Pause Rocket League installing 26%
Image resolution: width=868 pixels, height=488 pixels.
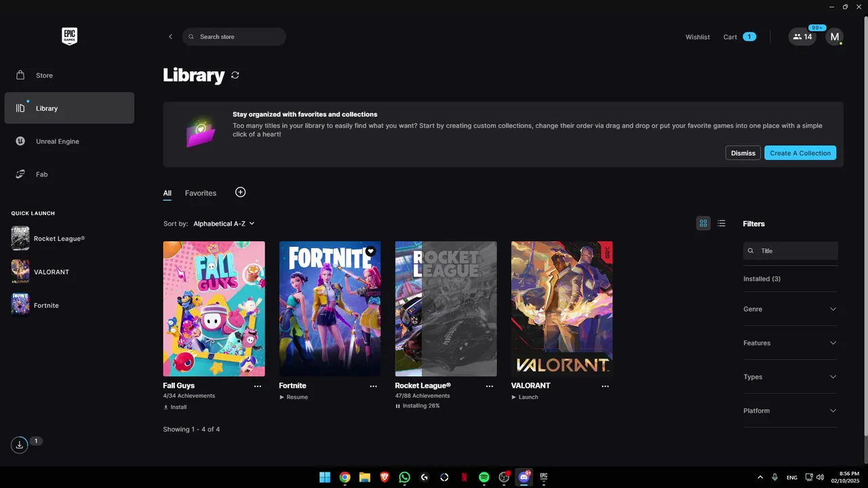click(417, 406)
